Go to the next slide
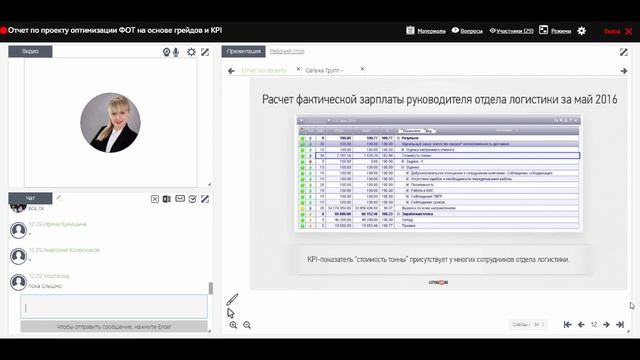The image size is (640, 360). 606,324
